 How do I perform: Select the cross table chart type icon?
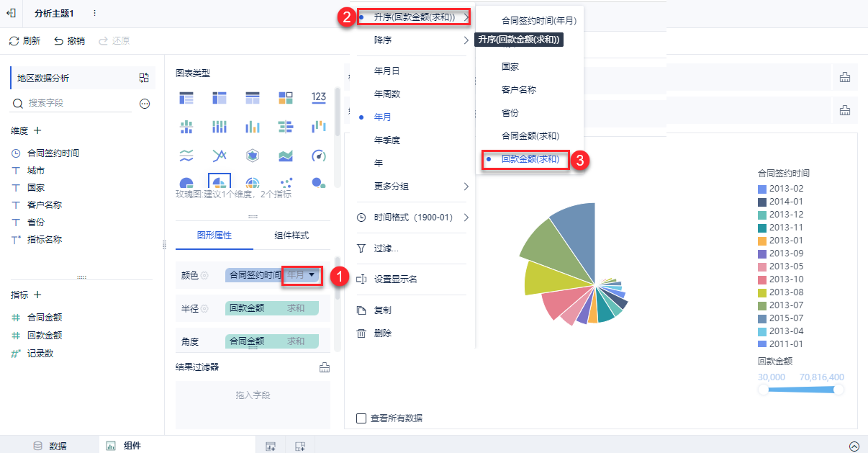click(220, 97)
